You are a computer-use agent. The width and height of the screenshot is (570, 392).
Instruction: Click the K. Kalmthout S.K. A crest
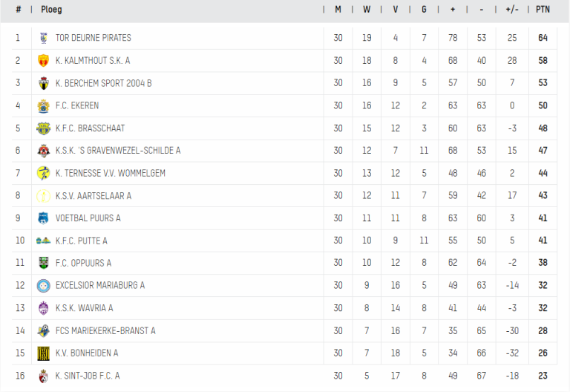43,60
